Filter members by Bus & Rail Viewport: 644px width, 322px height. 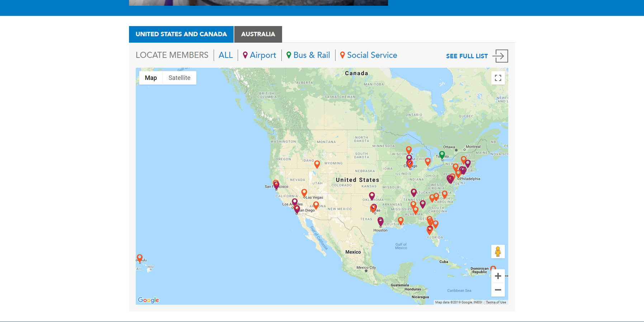point(308,55)
